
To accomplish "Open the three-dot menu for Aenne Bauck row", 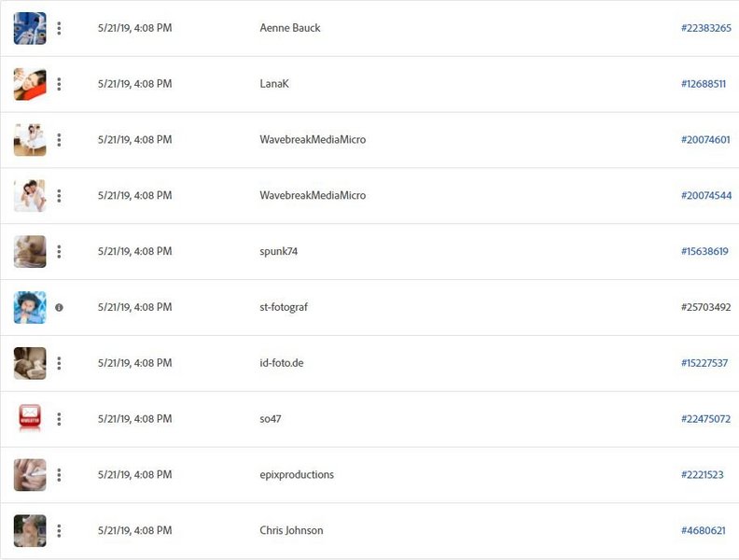I will [59, 28].
